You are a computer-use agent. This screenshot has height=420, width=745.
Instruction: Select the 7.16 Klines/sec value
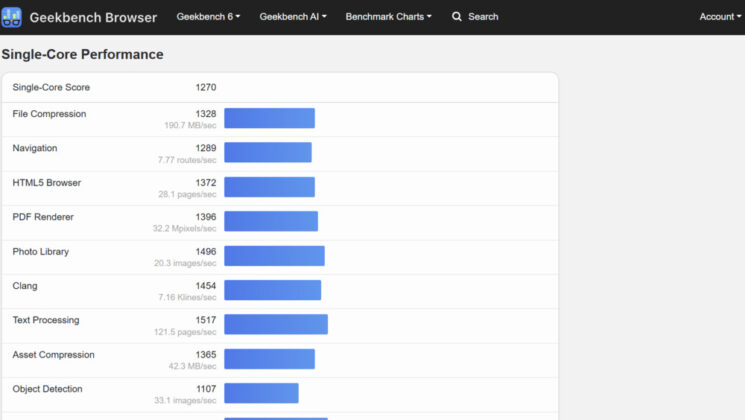click(187, 297)
